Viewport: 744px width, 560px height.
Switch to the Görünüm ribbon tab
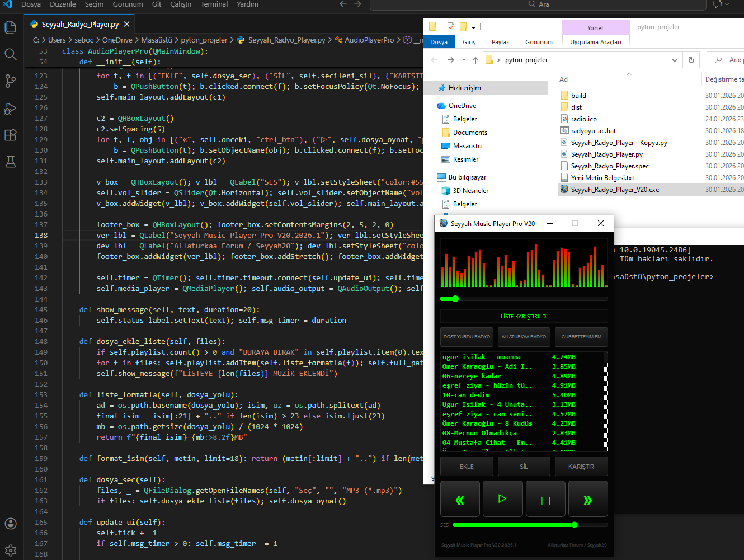[x=539, y=42]
